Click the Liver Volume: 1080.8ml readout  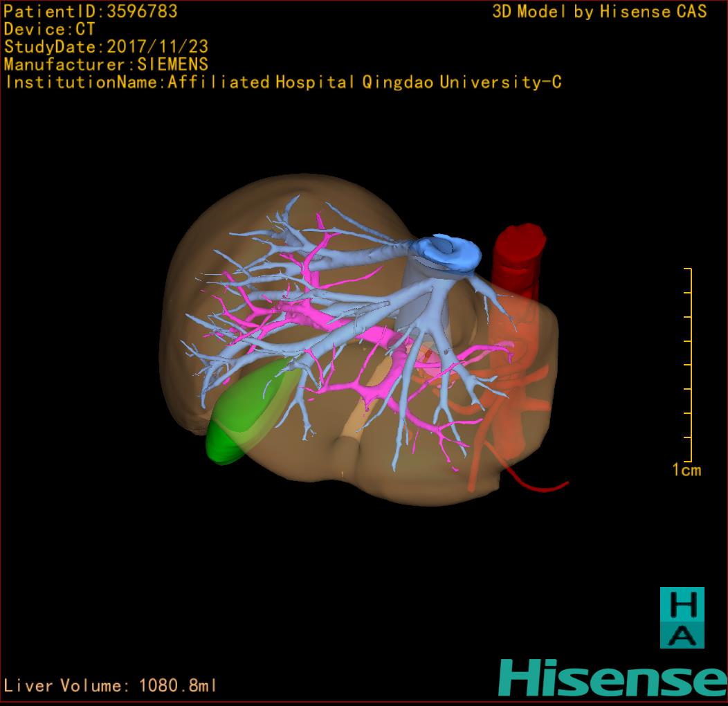pos(111,686)
